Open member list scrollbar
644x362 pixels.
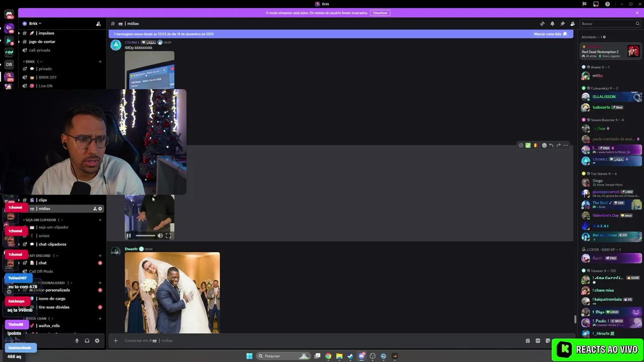tap(575, 319)
